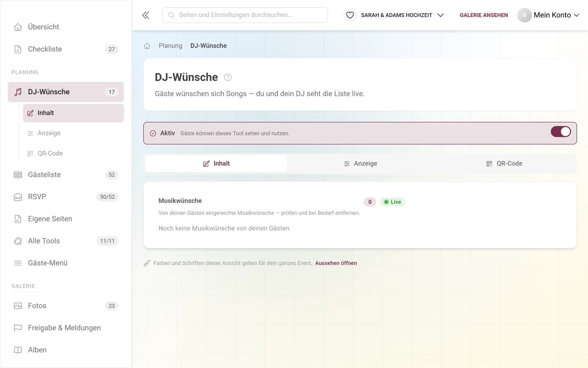Click the home icon in breadcrumb
Screen dimensions: 588x368
coord(147,46)
